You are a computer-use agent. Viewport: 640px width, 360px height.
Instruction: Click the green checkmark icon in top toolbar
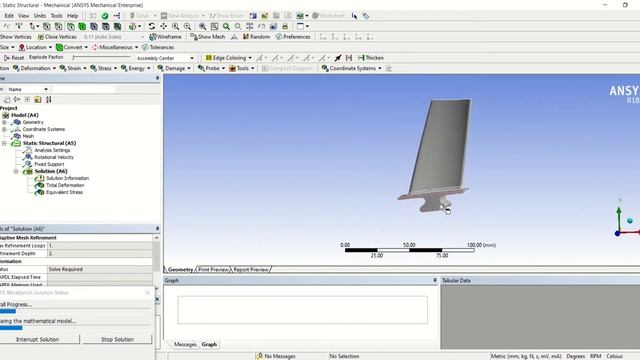point(105,16)
